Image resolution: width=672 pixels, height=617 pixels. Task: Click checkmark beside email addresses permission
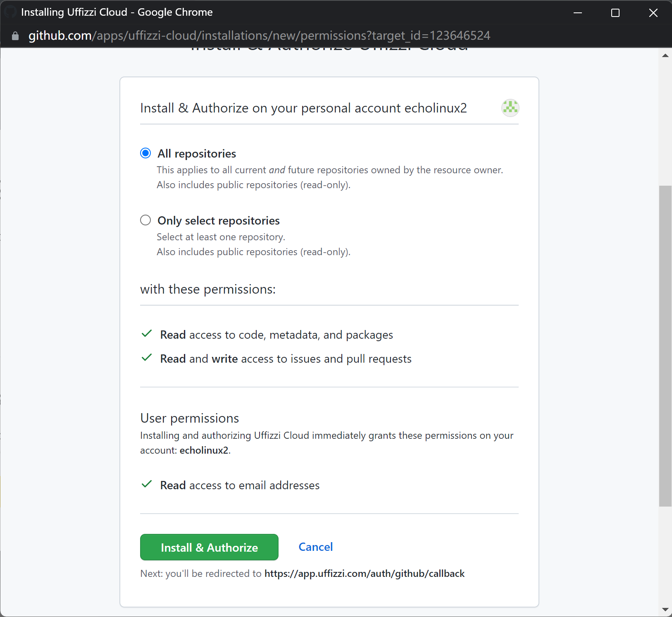point(147,484)
